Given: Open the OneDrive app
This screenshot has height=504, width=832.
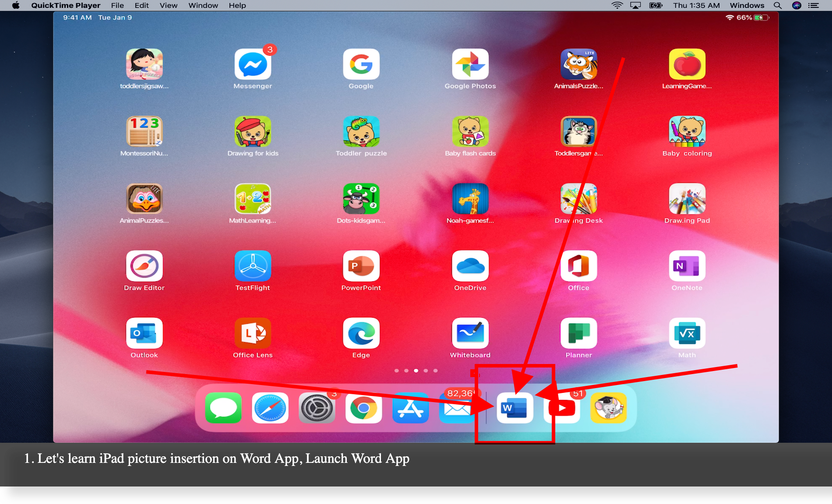Looking at the screenshot, I should [x=470, y=266].
